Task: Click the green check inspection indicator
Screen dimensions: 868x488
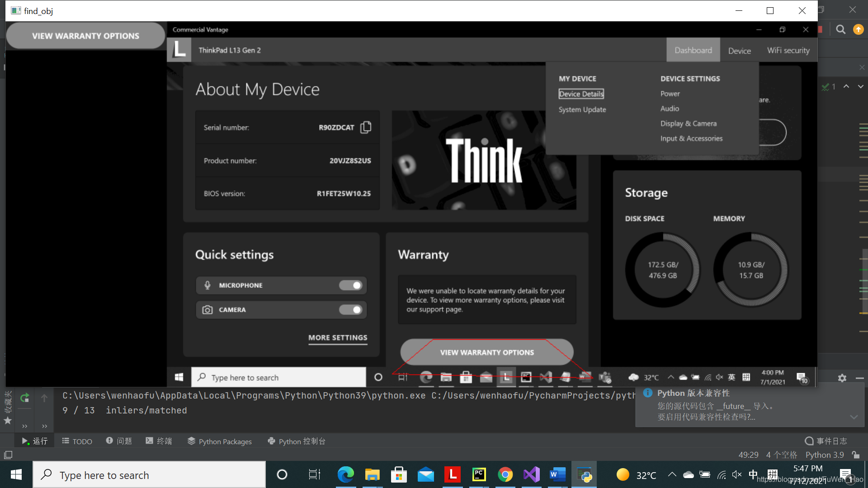Action: [826, 86]
